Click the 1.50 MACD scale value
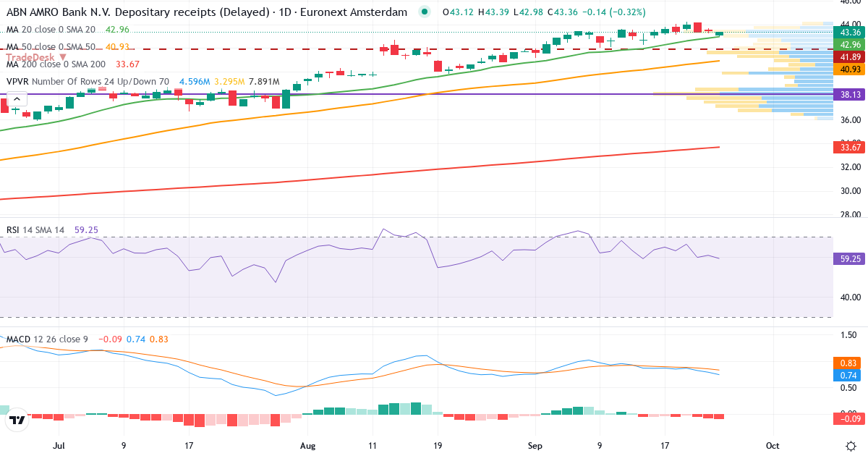The image size is (868, 456). tap(850, 335)
